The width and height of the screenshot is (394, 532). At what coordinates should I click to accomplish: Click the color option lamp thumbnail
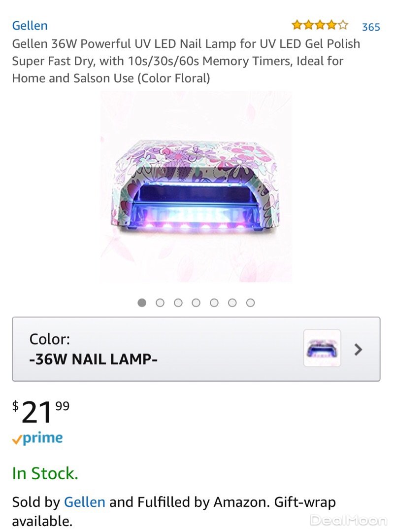(322, 348)
